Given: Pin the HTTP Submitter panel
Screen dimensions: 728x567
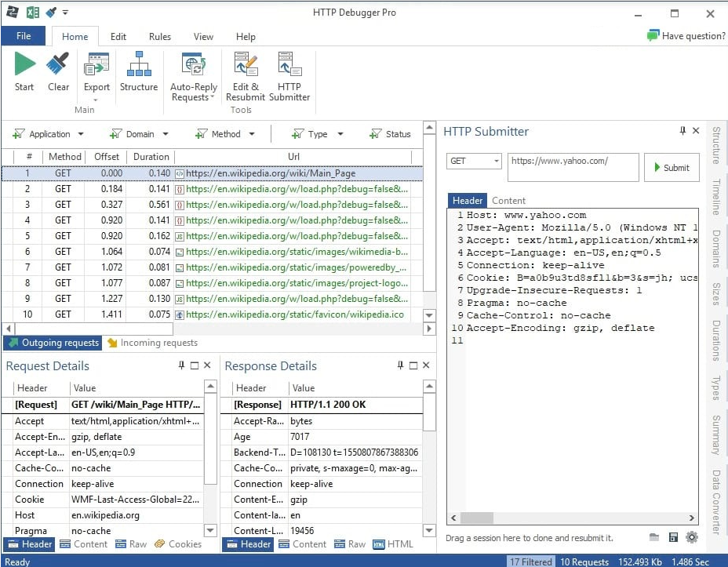Looking at the screenshot, I should 682,131.
